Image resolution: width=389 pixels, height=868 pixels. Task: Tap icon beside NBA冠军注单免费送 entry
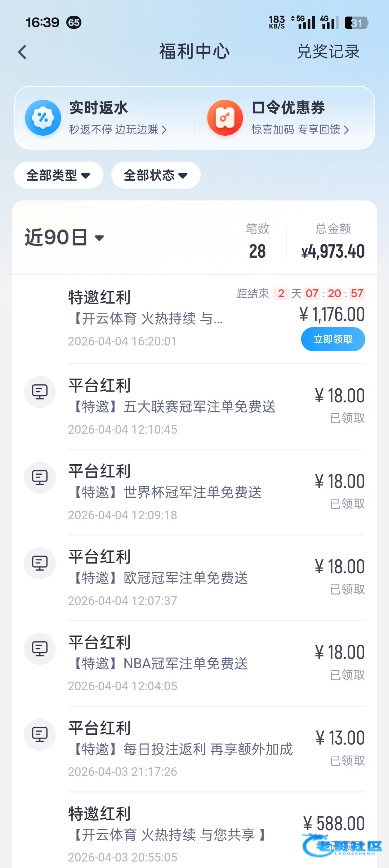click(x=40, y=649)
